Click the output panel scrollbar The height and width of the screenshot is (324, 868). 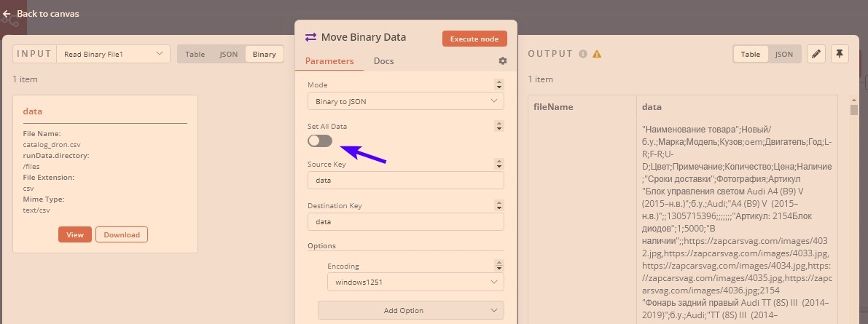tap(854, 108)
